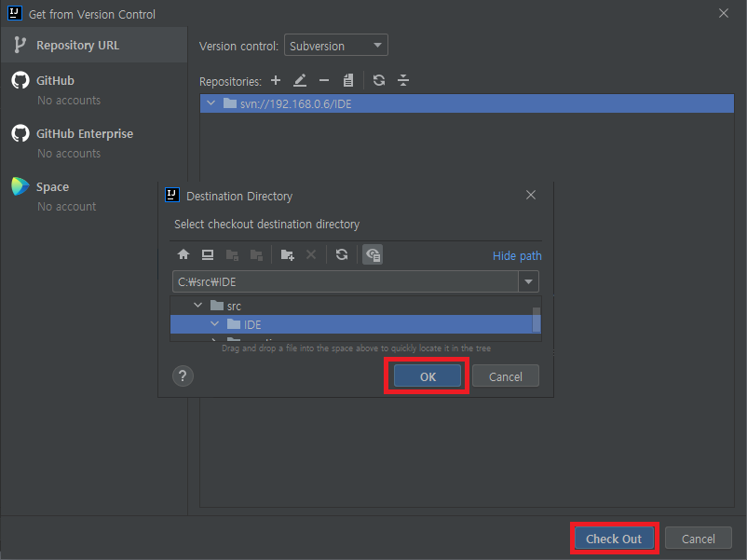The image size is (747, 560).
Task: Select the GitHub section
Action: click(x=94, y=89)
